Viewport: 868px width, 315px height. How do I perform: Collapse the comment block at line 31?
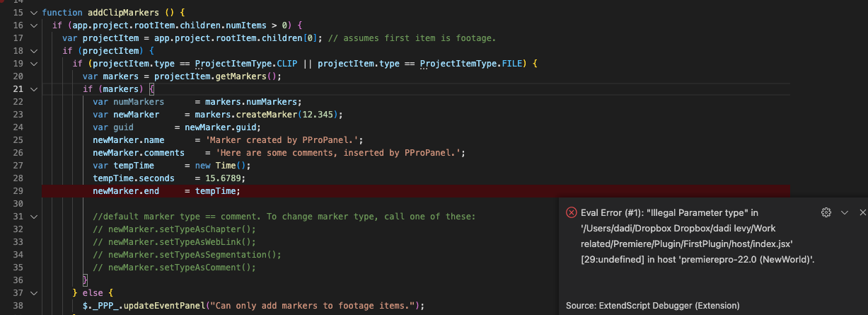[33, 217]
